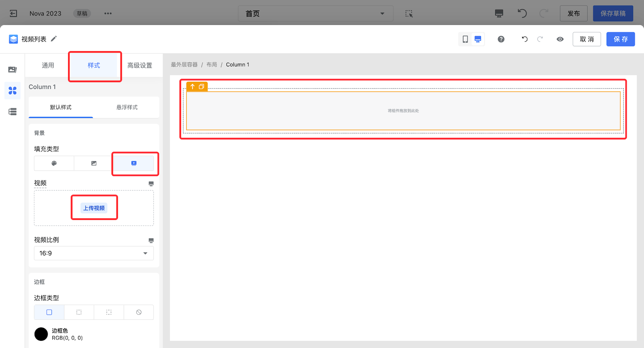
Task: Click the duplicate icon on Column 1
Action: click(x=202, y=87)
